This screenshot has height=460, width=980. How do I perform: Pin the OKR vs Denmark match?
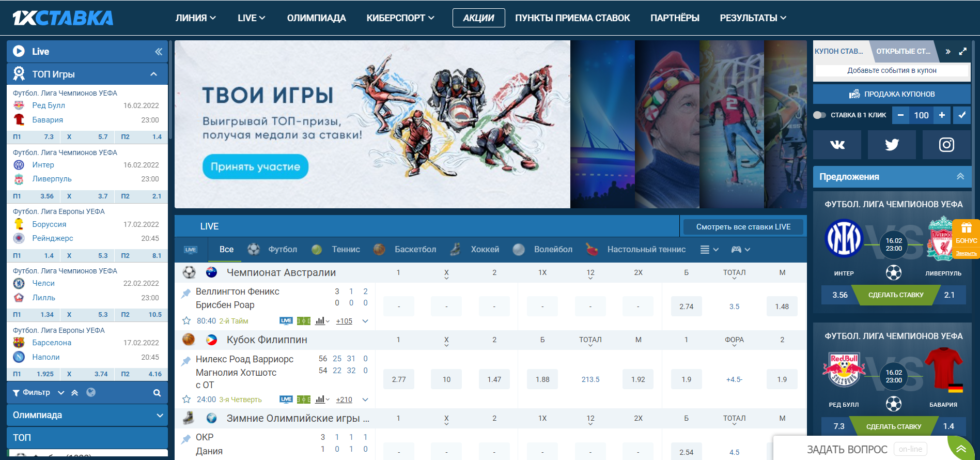tap(186, 439)
